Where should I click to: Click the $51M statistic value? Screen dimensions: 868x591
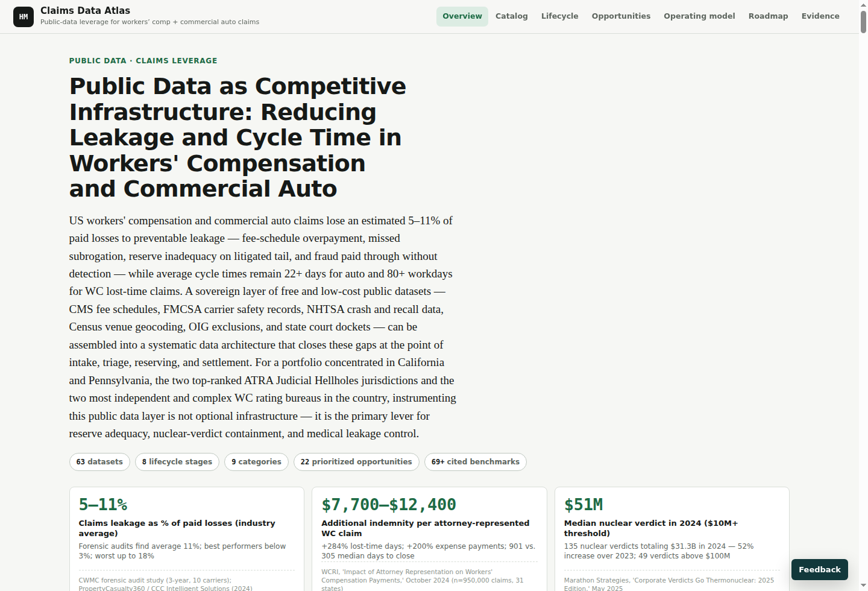pos(583,505)
